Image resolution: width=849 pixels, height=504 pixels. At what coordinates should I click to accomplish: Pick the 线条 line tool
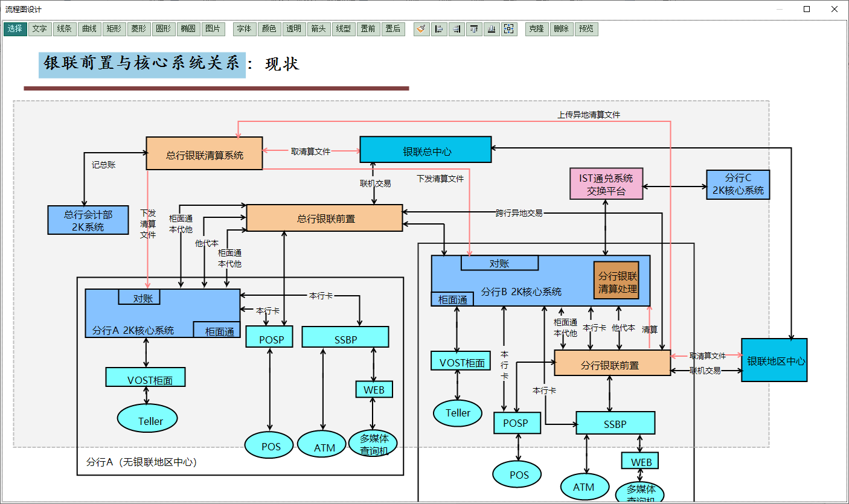point(65,29)
